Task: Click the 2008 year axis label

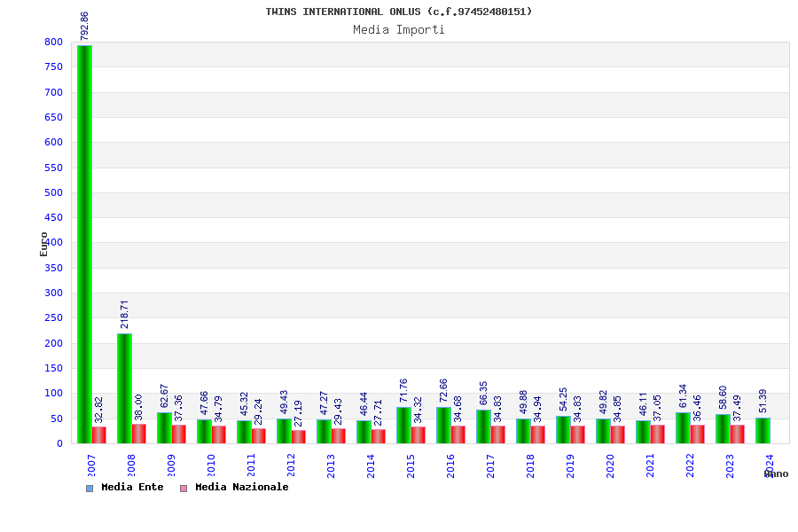Action: tap(131, 465)
